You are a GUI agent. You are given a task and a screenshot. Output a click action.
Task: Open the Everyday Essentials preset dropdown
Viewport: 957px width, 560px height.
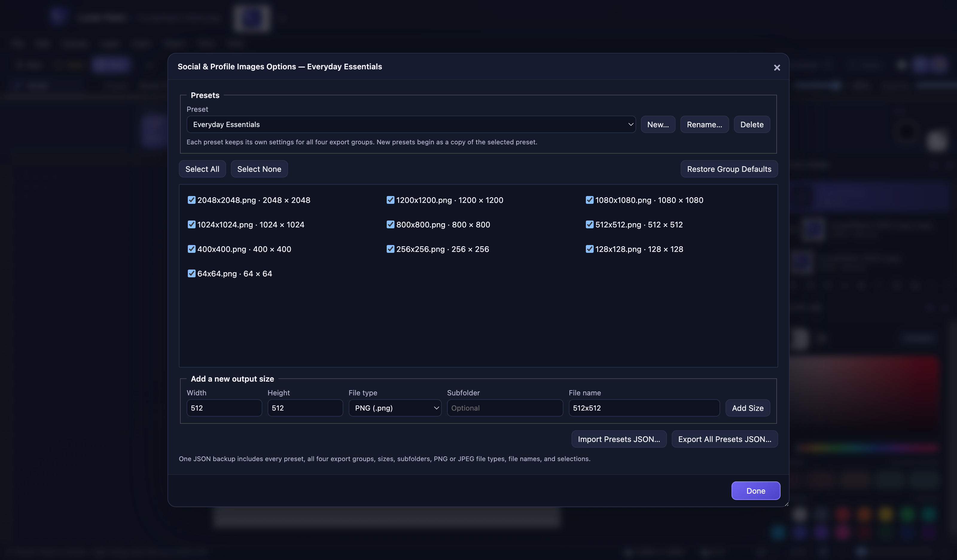(411, 124)
